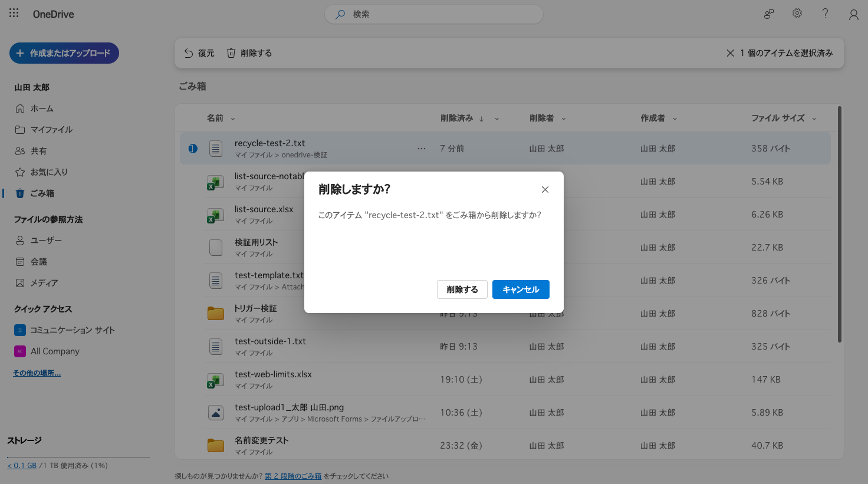The image size is (868, 484).
Task: Click the キャンセル button
Action: click(x=521, y=289)
